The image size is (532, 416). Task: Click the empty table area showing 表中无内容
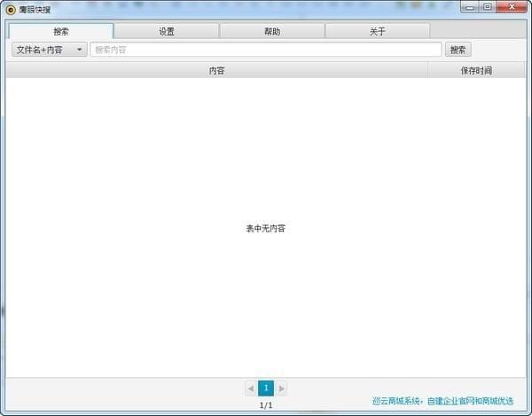click(265, 228)
